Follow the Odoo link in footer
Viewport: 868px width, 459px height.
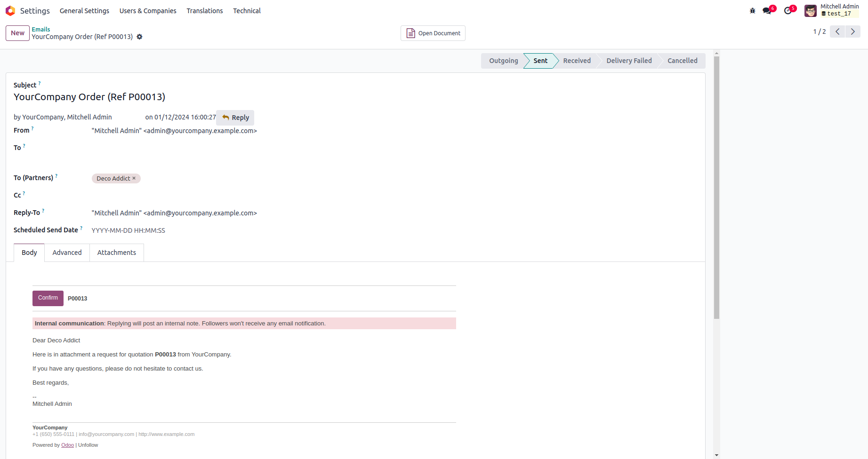pos(67,445)
